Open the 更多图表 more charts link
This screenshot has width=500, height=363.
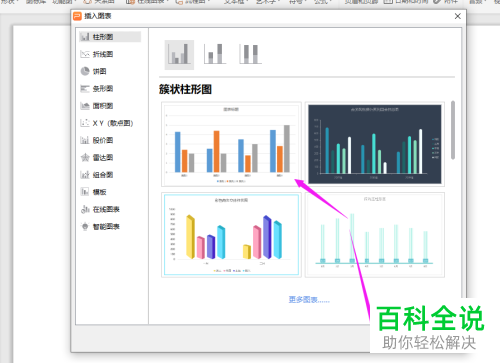point(309,300)
